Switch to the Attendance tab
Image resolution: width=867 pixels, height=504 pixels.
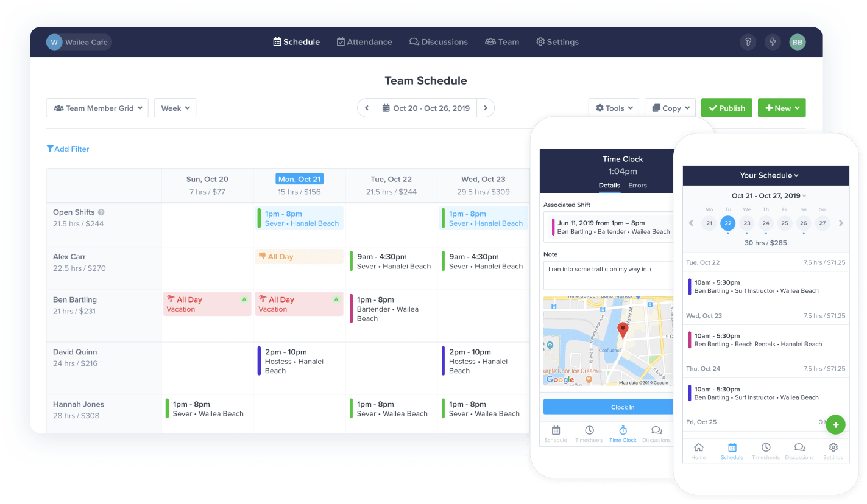pos(364,42)
